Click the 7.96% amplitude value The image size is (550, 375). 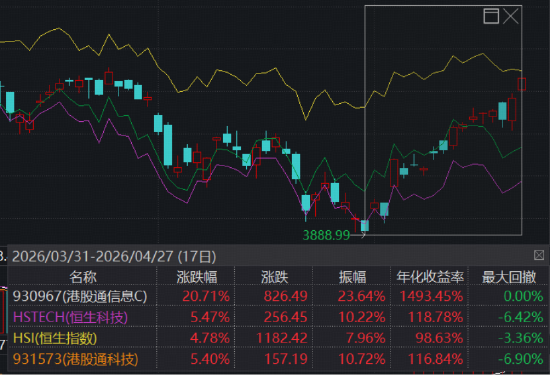pos(365,338)
